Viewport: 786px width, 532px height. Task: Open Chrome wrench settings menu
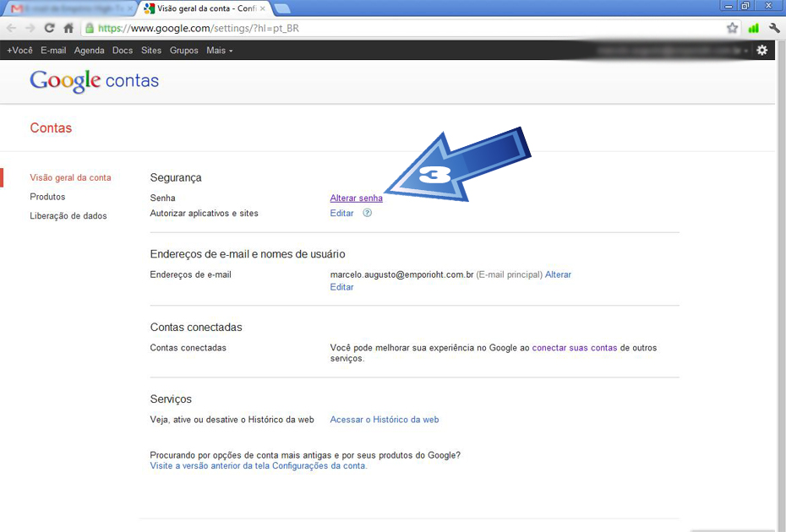774,28
